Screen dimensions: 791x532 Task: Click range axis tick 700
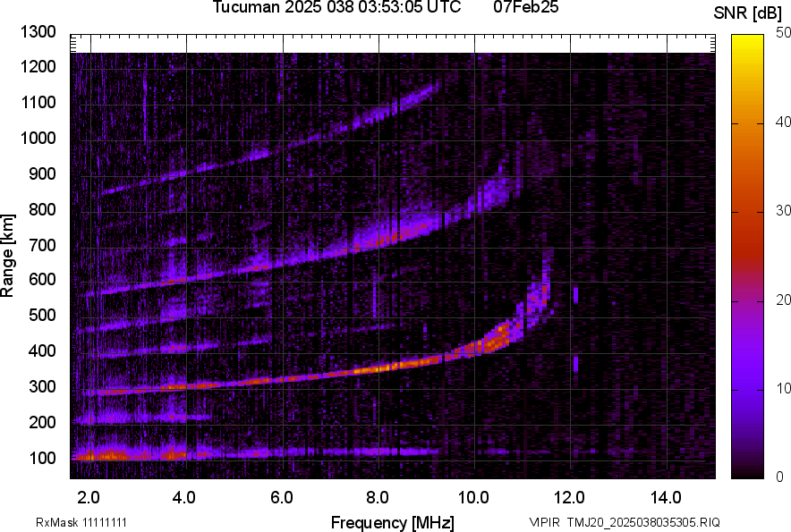(42, 245)
